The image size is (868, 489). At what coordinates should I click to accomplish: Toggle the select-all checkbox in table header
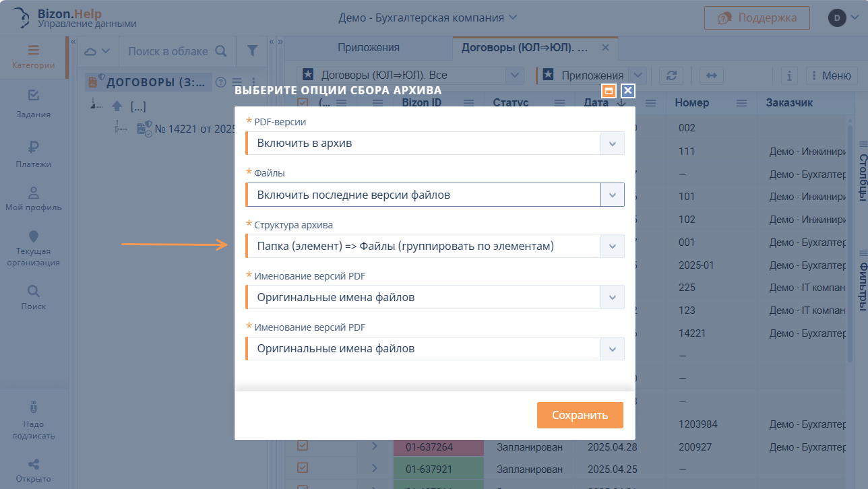303,102
